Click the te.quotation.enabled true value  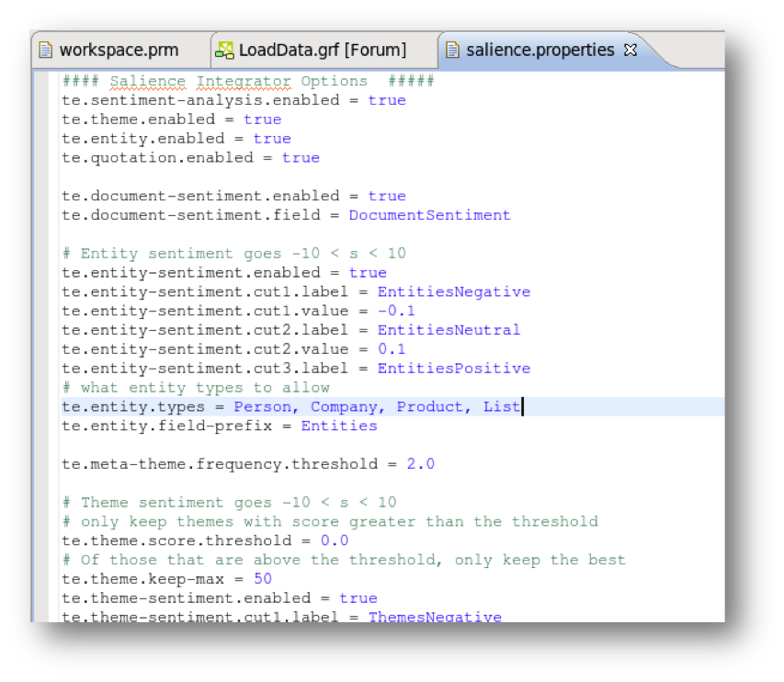pyautogui.click(x=301, y=158)
